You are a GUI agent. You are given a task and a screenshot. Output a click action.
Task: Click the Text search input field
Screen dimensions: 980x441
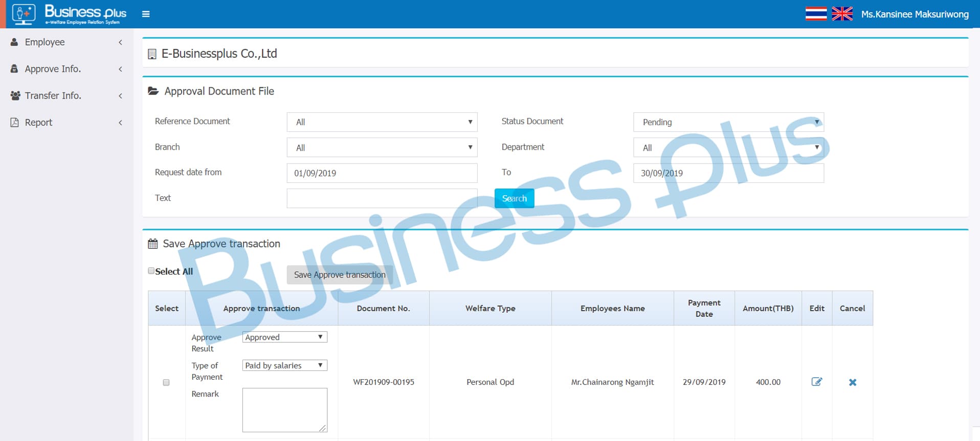click(382, 198)
